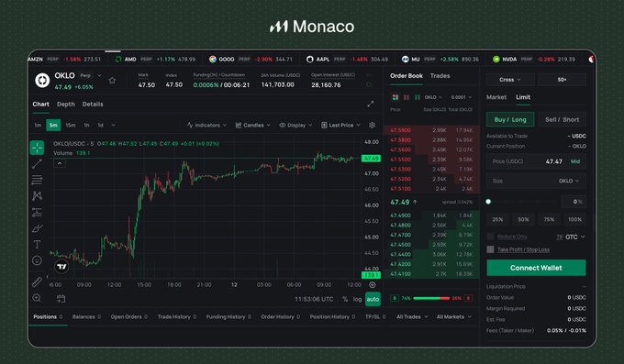Click the Size input field
This screenshot has height=364, width=624.
click(x=536, y=181)
